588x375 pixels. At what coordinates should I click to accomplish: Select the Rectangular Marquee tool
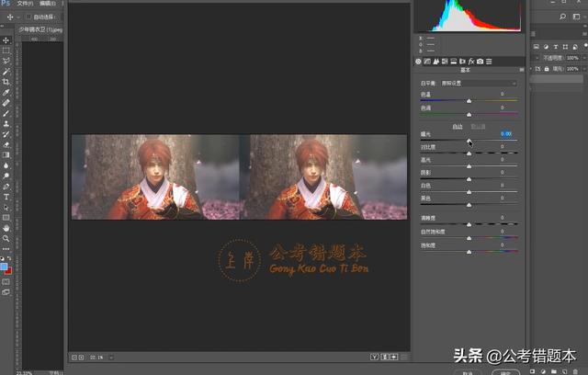point(6,51)
